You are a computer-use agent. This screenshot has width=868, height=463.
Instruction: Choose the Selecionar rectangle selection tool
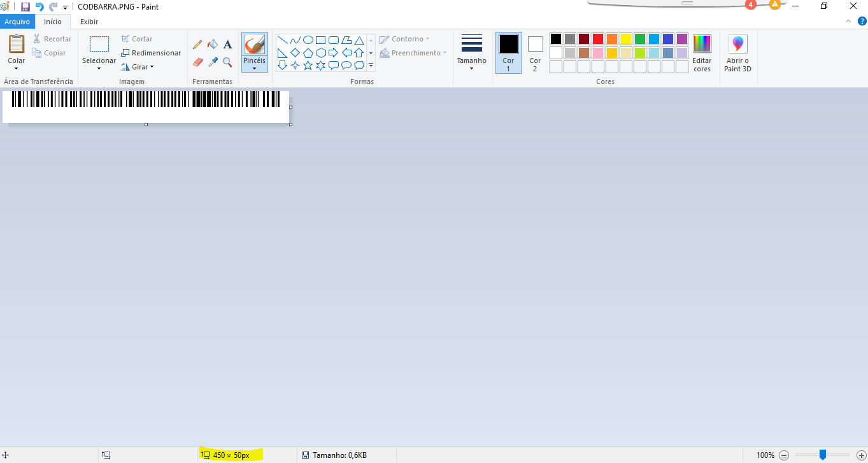click(x=99, y=45)
